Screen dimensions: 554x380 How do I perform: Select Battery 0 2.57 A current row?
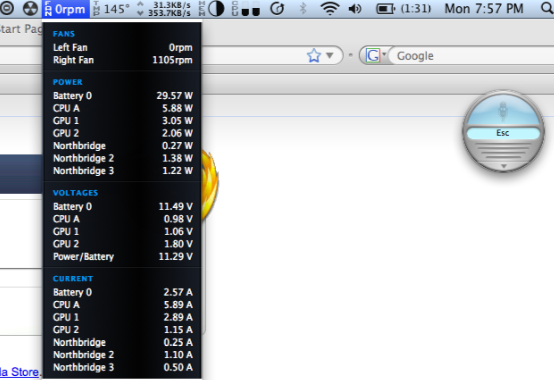pos(122,292)
